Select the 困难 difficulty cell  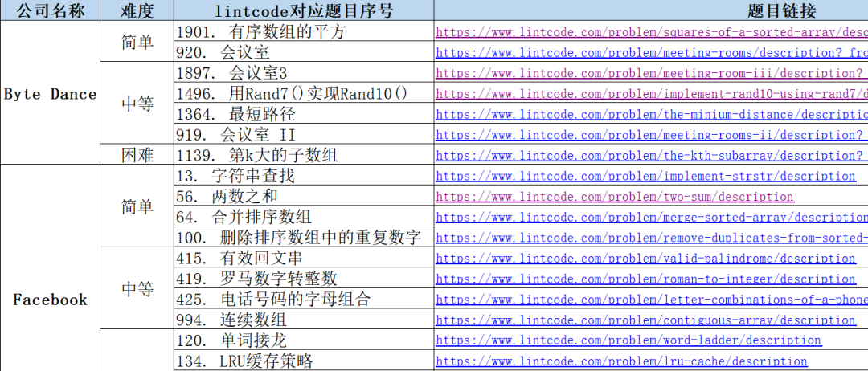tap(137, 155)
